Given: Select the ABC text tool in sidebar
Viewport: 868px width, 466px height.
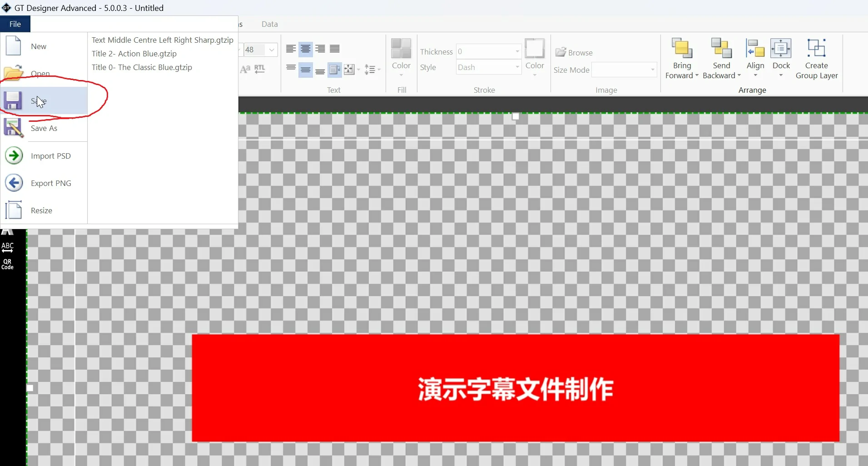Looking at the screenshot, I should click(x=7, y=247).
